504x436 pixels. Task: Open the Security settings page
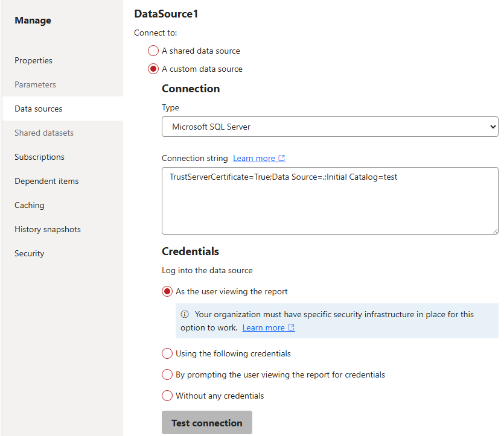pyautogui.click(x=29, y=253)
